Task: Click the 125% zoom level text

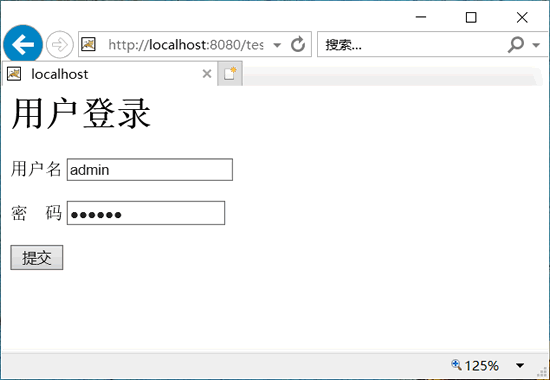Action: pos(481,366)
